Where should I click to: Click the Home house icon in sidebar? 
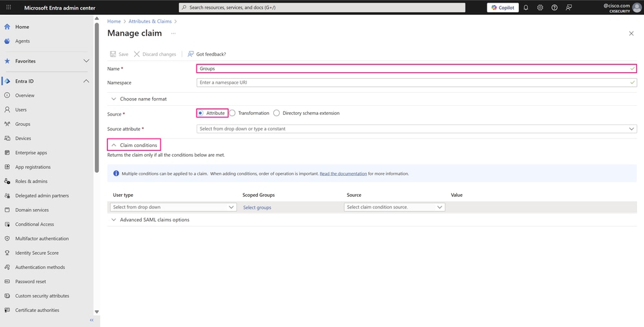pyautogui.click(x=7, y=26)
